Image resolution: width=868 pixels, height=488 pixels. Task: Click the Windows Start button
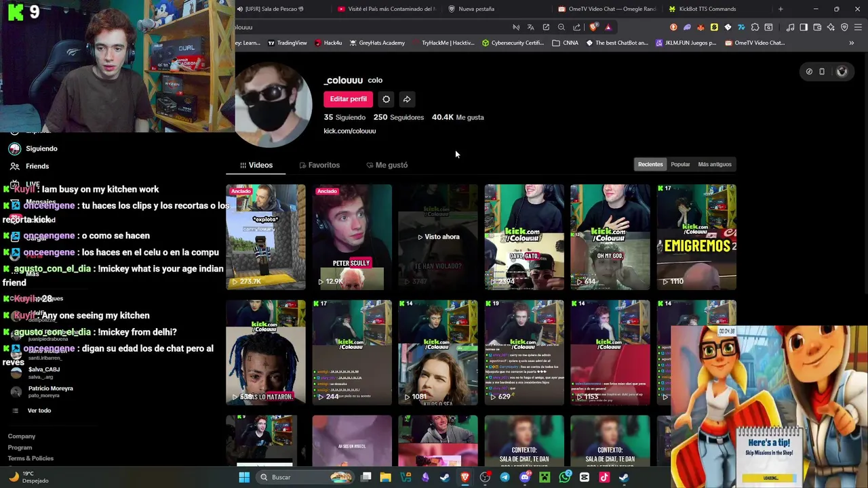tap(244, 477)
